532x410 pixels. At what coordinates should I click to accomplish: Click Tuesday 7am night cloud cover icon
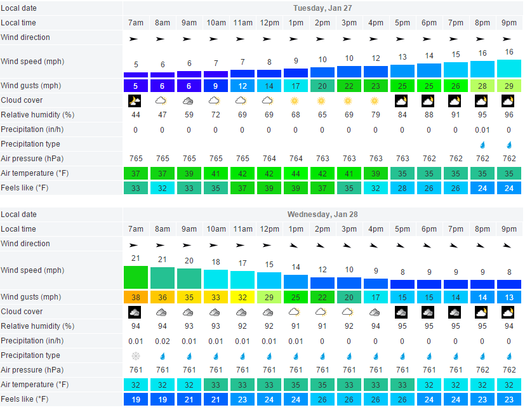coord(135,100)
